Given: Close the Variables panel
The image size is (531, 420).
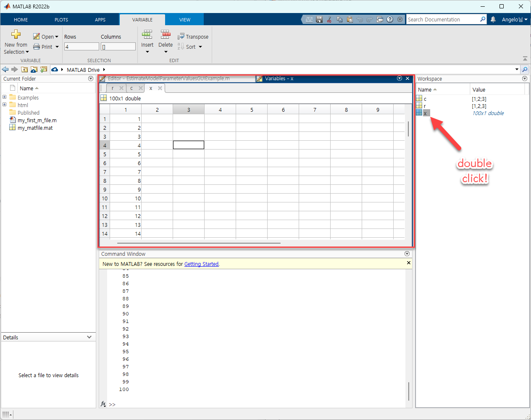Looking at the screenshot, I should [407, 78].
